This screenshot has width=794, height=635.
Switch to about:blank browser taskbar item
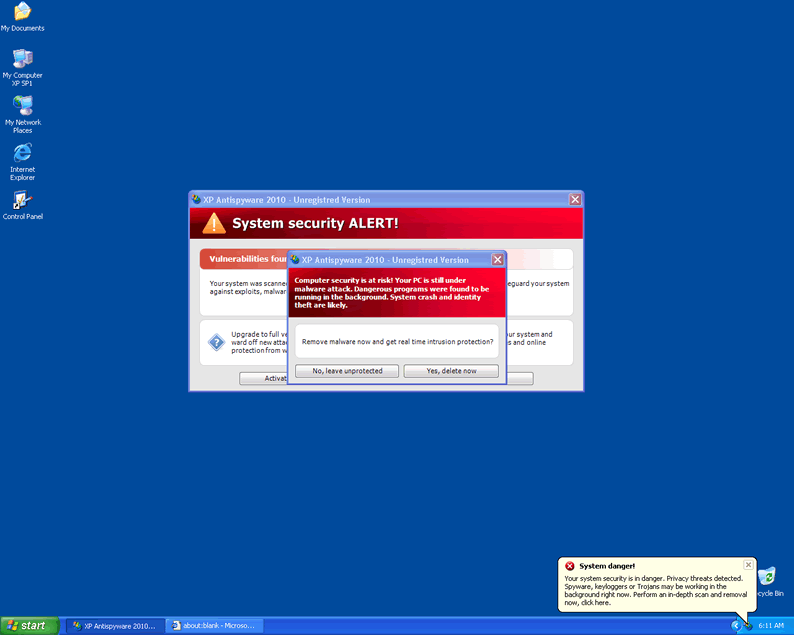[x=213, y=625]
